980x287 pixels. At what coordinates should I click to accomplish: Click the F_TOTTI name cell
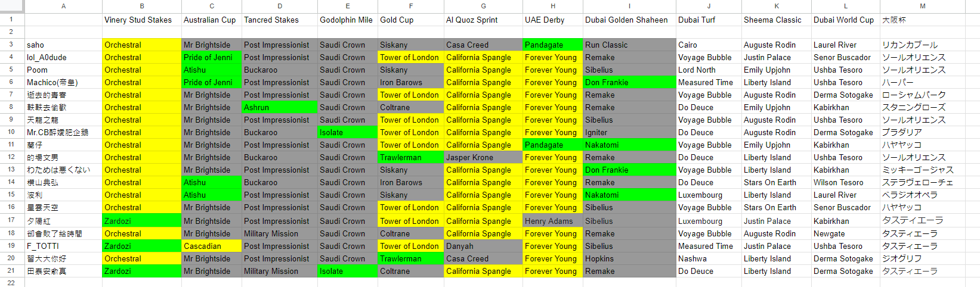point(63,246)
